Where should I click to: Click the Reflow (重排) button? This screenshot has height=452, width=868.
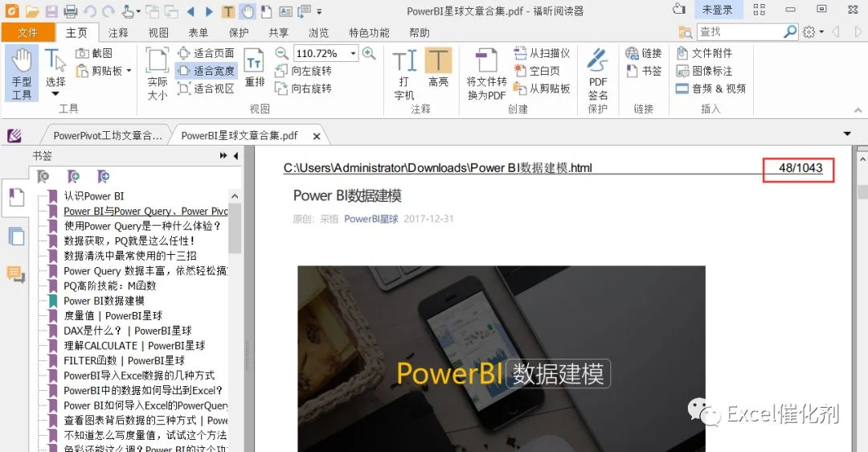tap(255, 68)
